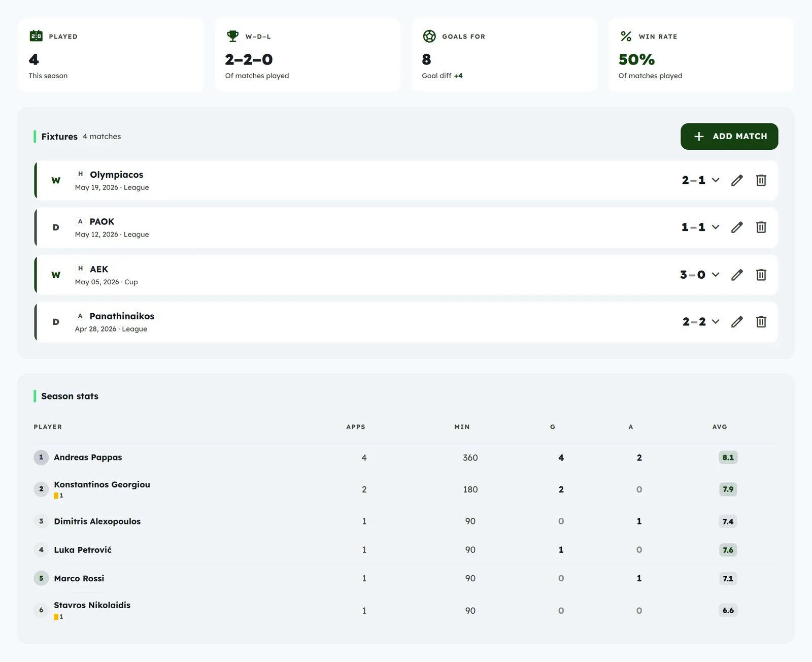The width and height of the screenshot is (812, 662).
Task: Click the Fixtures heading
Action: [59, 137]
